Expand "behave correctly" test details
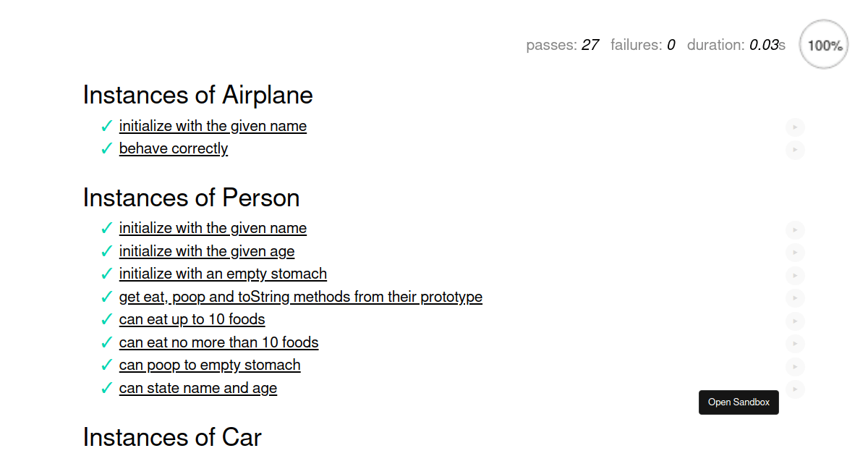 click(174, 148)
